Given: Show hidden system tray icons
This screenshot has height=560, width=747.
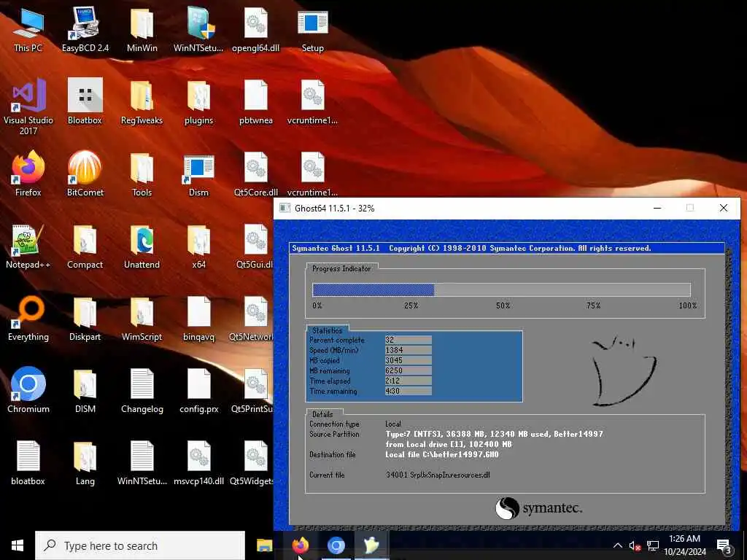Looking at the screenshot, I should click(617, 545).
